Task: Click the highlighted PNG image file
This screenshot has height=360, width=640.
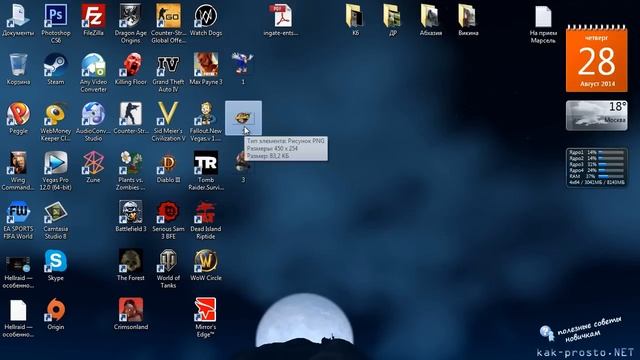Action: 243,118
